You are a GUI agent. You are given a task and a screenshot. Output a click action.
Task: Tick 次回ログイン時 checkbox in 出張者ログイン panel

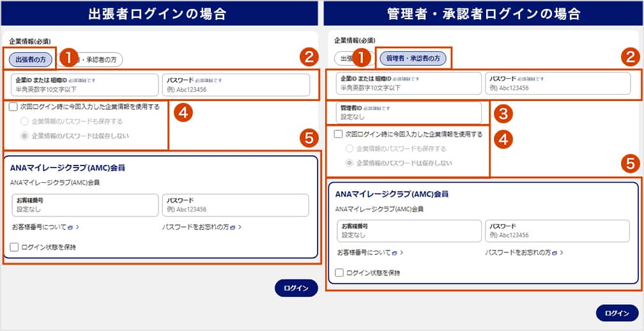coord(13,107)
